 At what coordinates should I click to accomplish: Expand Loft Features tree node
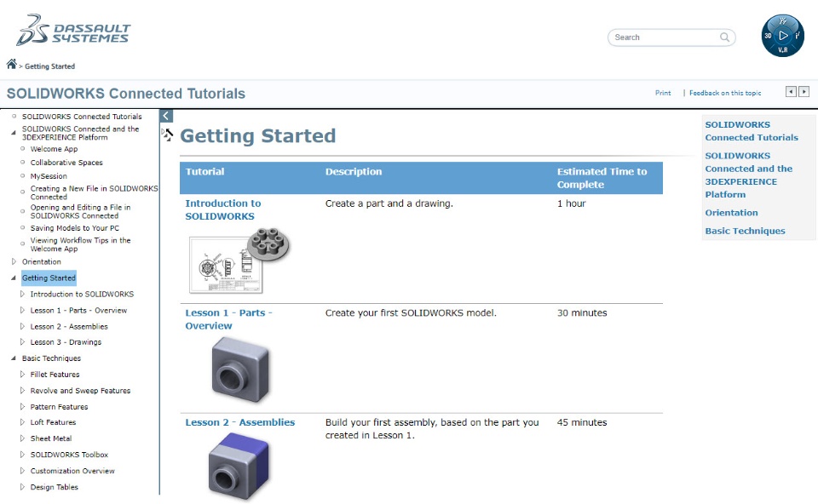[x=22, y=422]
